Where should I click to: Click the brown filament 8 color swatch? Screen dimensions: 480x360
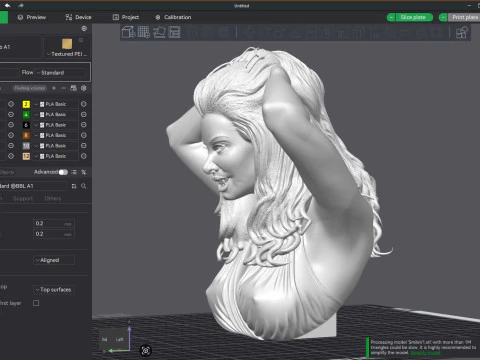[26, 135]
